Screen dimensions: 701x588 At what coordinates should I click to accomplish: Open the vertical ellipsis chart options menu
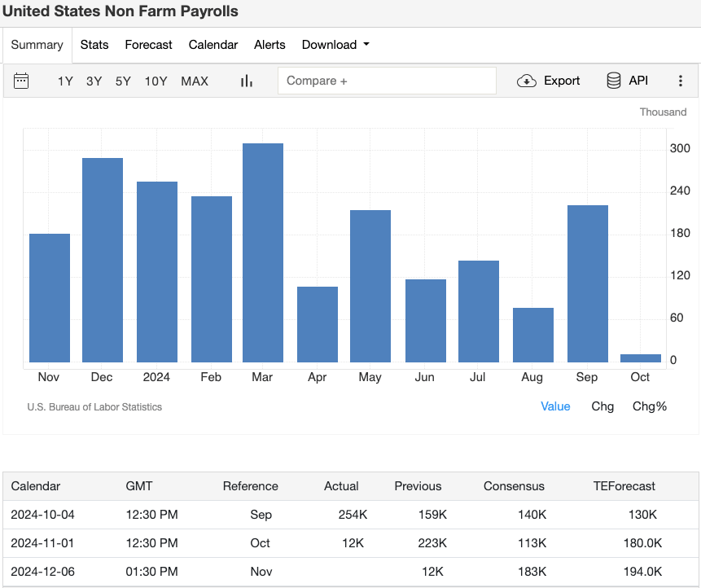[681, 81]
